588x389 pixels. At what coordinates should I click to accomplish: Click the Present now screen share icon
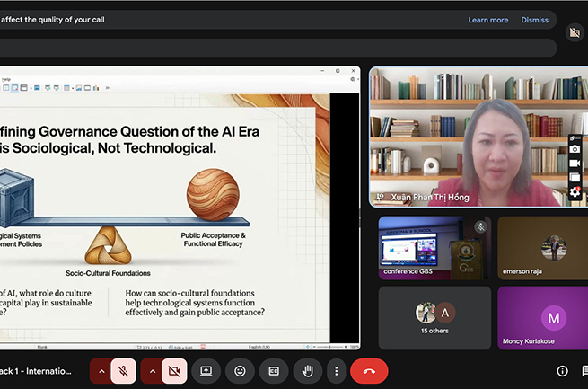[206, 370]
